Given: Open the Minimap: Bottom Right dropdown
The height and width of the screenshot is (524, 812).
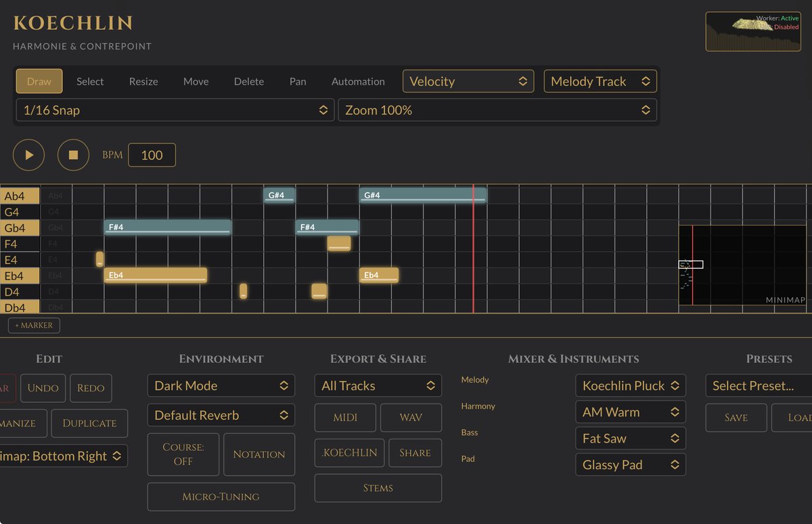Looking at the screenshot, I should (x=64, y=456).
